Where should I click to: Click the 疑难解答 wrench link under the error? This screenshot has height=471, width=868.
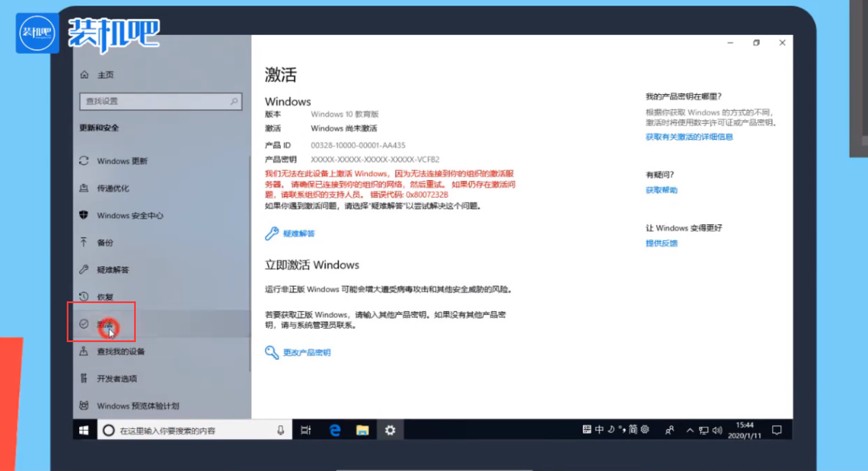pyautogui.click(x=290, y=234)
